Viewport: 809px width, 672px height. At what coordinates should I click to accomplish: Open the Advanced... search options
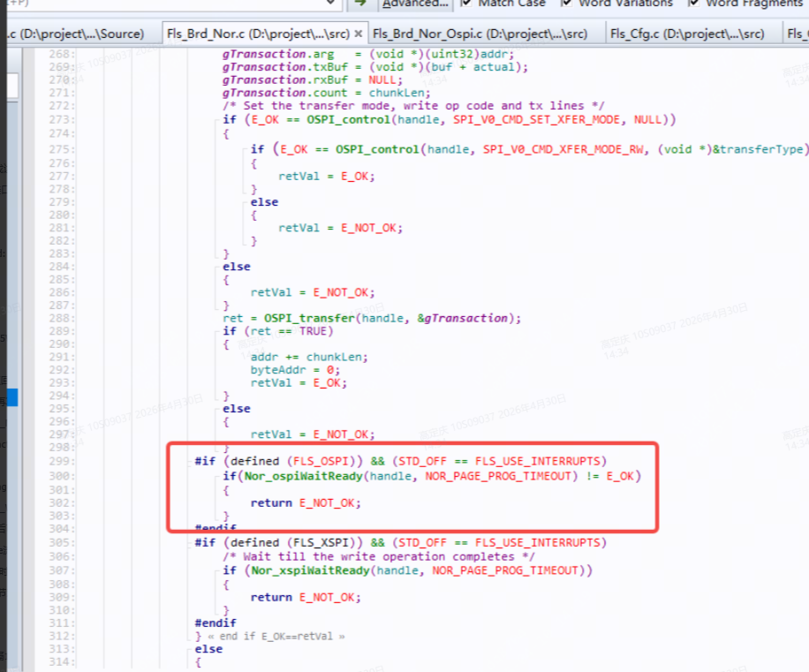click(x=415, y=4)
